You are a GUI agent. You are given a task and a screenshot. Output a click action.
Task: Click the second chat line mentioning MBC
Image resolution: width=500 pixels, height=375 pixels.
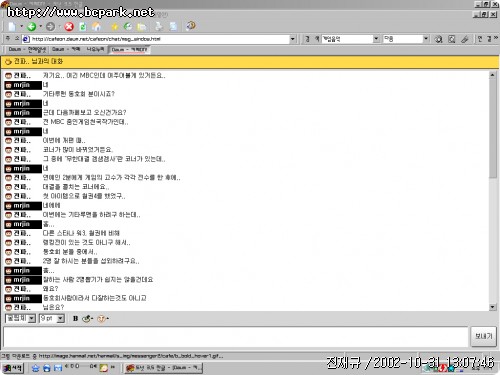coord(85,122)
